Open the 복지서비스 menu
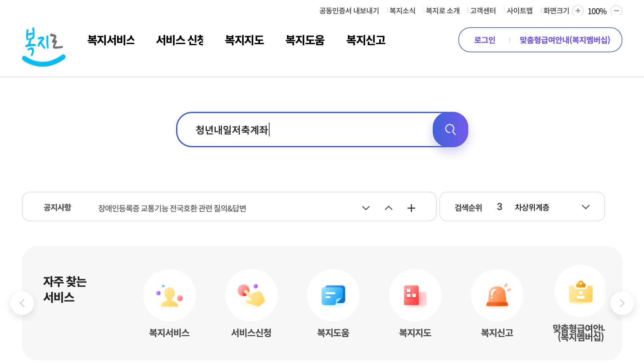 pyautogui.click(x=111, y=40)
